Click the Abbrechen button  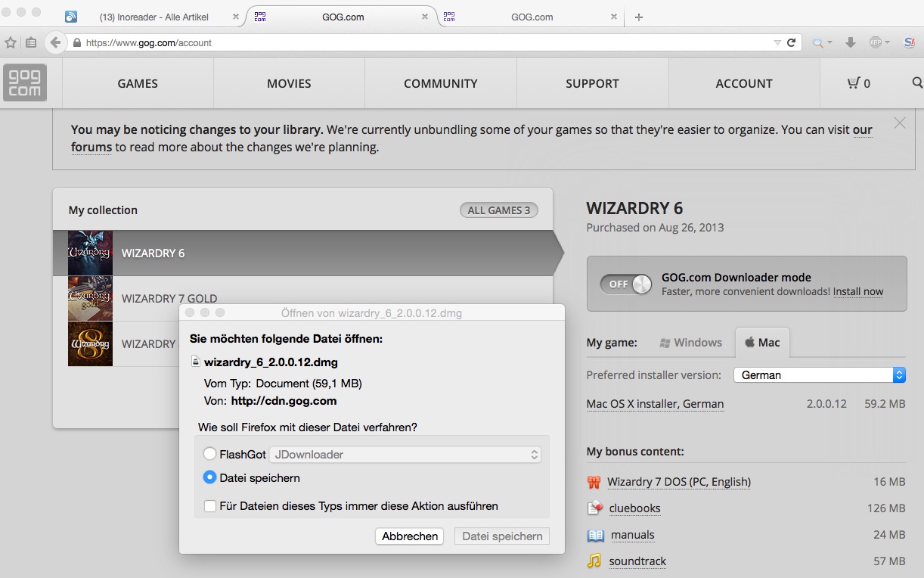pyautogui.click(x=410, y=536)
